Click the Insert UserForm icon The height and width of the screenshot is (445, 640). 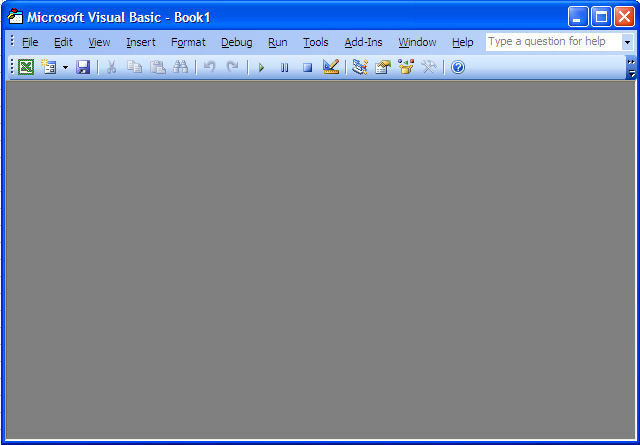pyautogui.click(x=49, y=67)
